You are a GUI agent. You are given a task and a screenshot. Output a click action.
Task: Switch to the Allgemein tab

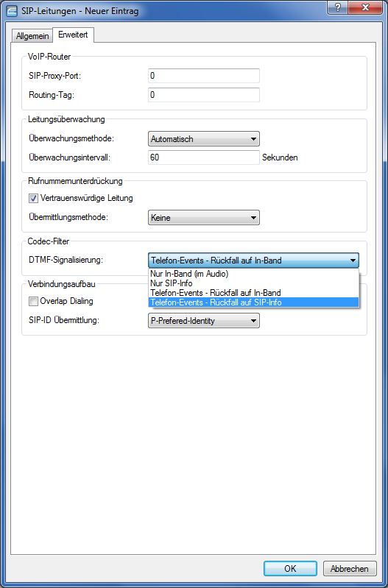pos(32,36)
